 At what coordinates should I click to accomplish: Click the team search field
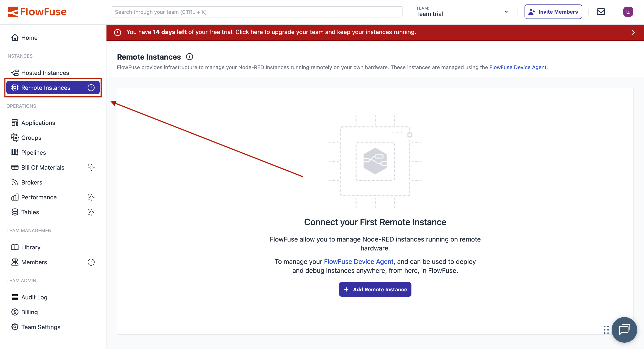point(257,11)
